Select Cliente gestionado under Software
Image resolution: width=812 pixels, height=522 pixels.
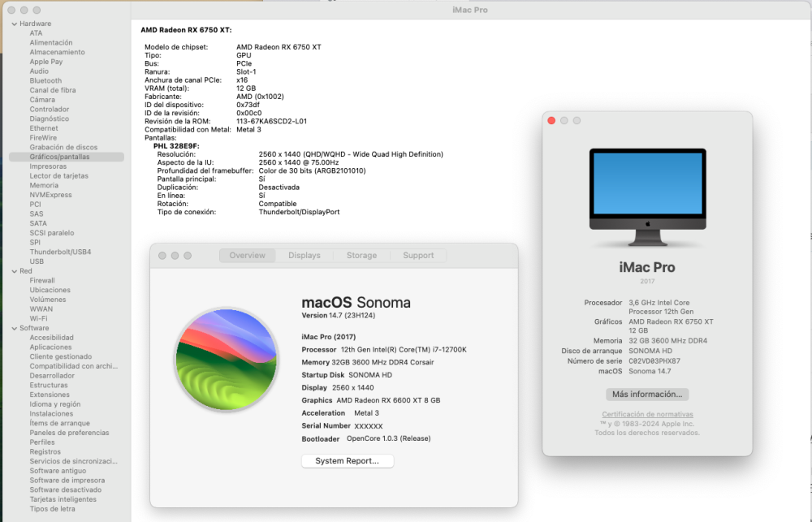[x=61, y=357]
